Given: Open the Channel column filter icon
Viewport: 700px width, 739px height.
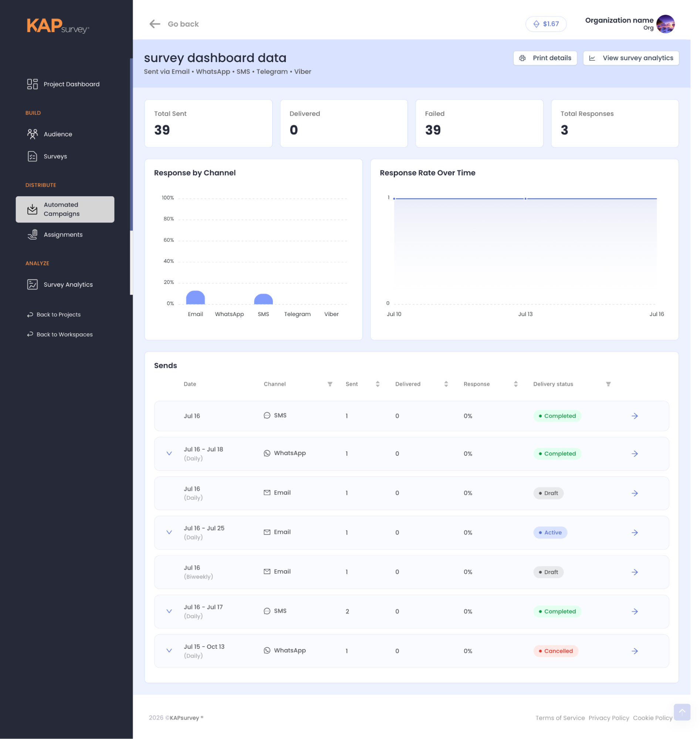Looking at the screenshot, I should [330, 384].
